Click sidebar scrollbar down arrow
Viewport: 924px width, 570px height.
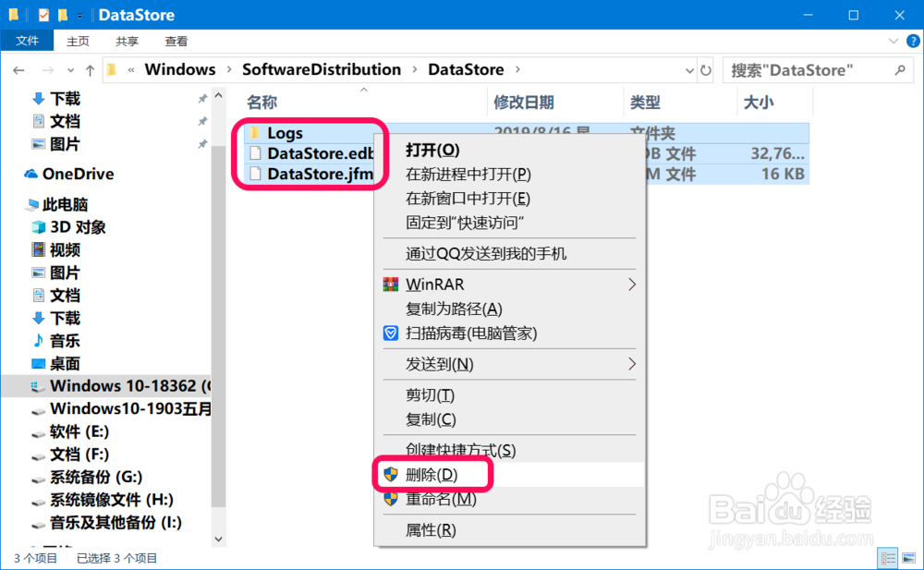pyautogui.click(x=219, y=539)
